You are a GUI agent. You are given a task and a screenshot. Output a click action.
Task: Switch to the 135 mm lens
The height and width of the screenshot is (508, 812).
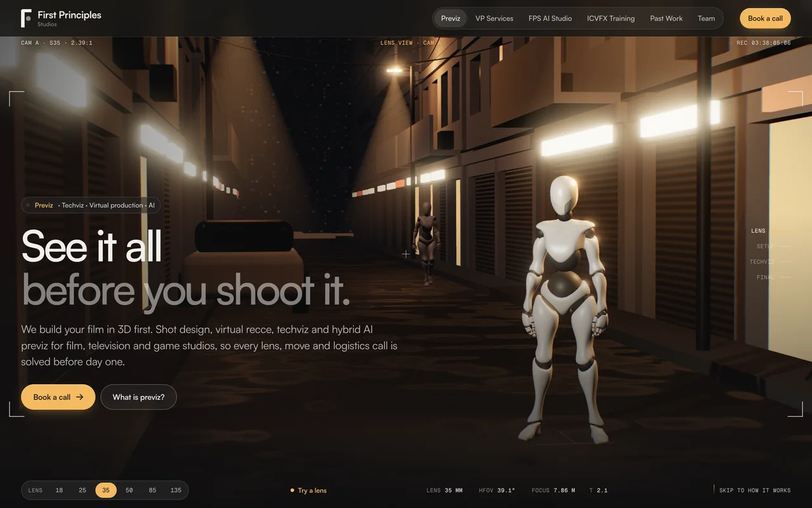tap(176, 490)
